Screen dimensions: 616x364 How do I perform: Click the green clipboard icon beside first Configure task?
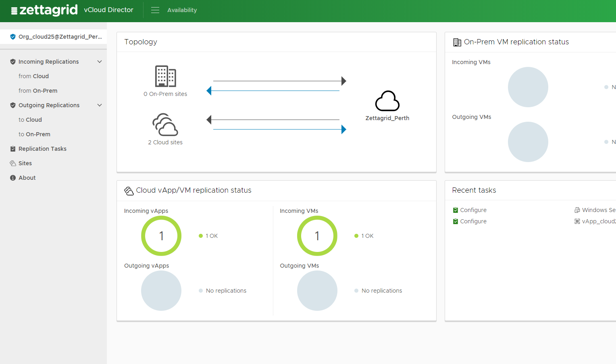click(x=456, y=210)
